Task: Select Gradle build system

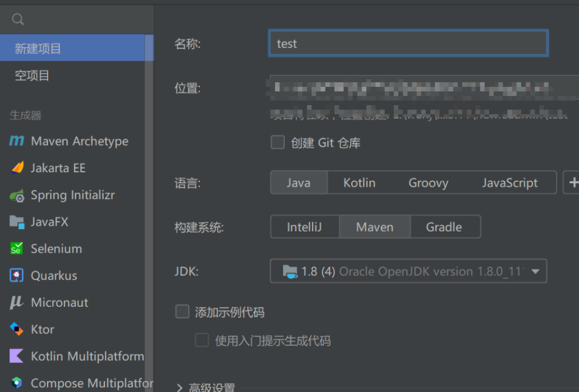Action: (x=444, y=227)
